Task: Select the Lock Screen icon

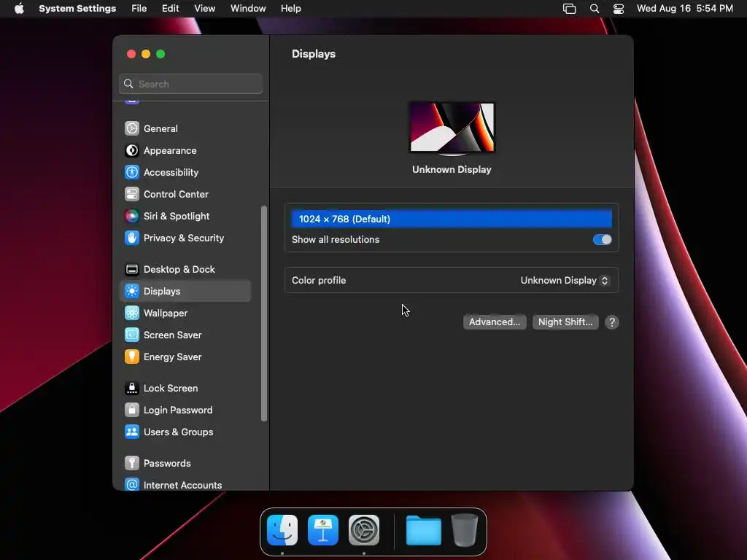Action: coord(132,388)
